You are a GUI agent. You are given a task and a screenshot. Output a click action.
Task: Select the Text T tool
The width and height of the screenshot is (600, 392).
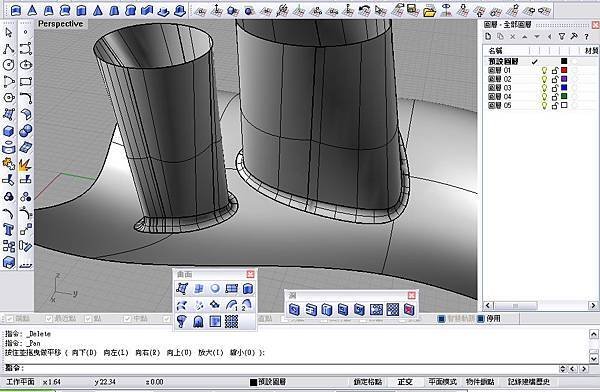click(x=8, y=230)
